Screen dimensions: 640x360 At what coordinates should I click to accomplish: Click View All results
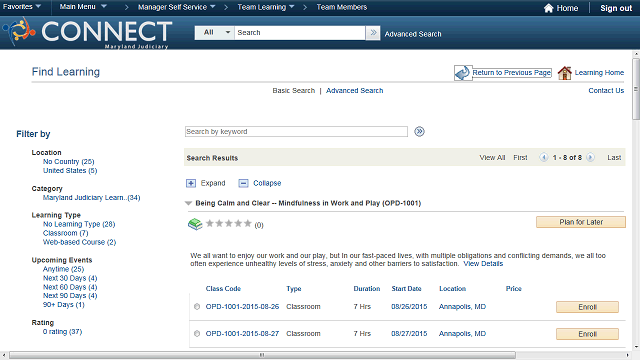[x=492, y=158]
